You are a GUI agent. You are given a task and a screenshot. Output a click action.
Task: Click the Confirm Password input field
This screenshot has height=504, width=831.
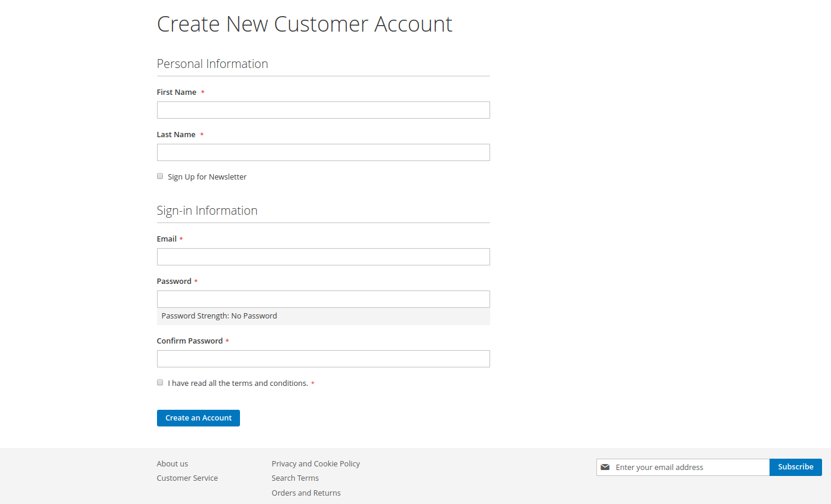tap(323, 359)
